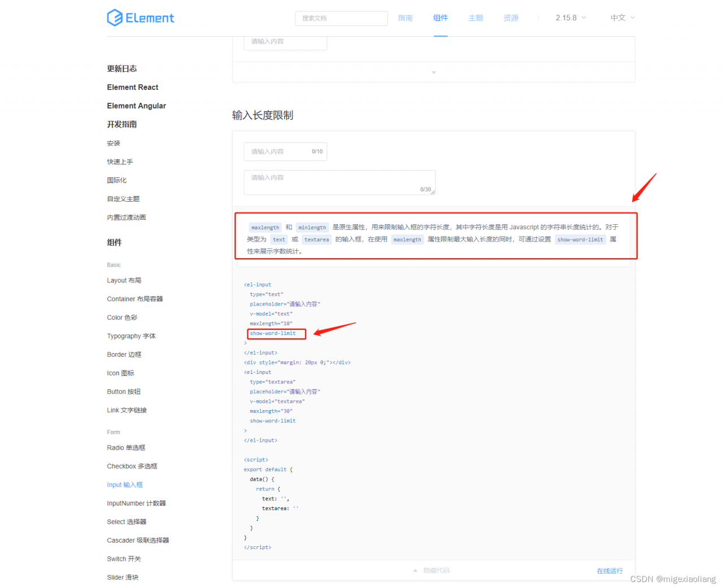The height and width of the screenshot is (588, 723).
Task: Go to the 快速上手 page
Action: click(x=120, y=162)
